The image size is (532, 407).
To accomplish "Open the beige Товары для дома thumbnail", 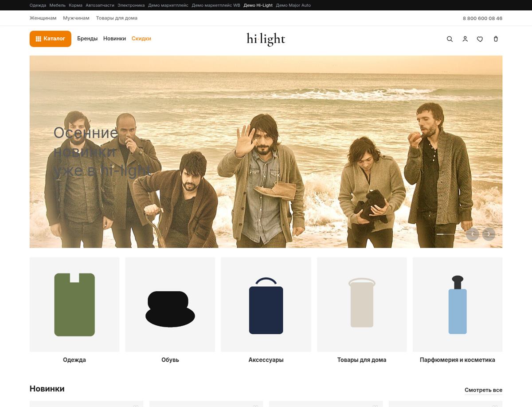I will pyautogui.click(x=362, y=304).
